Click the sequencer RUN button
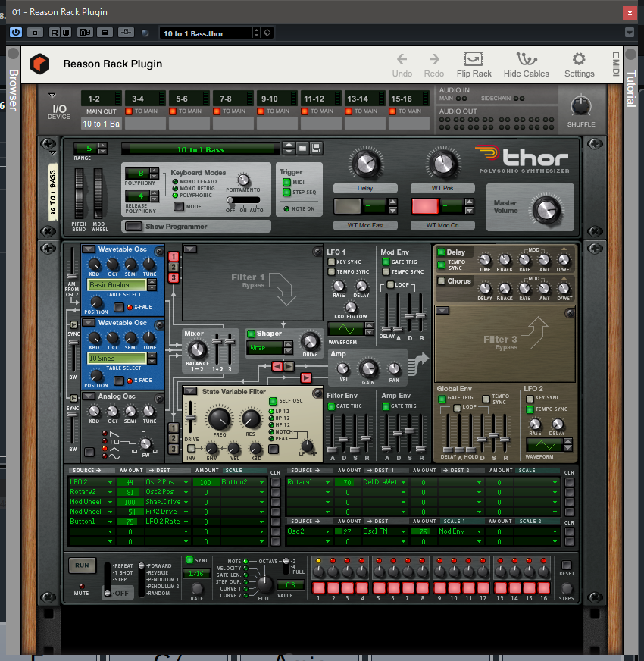The image size is (644, 661). point(82,565)
